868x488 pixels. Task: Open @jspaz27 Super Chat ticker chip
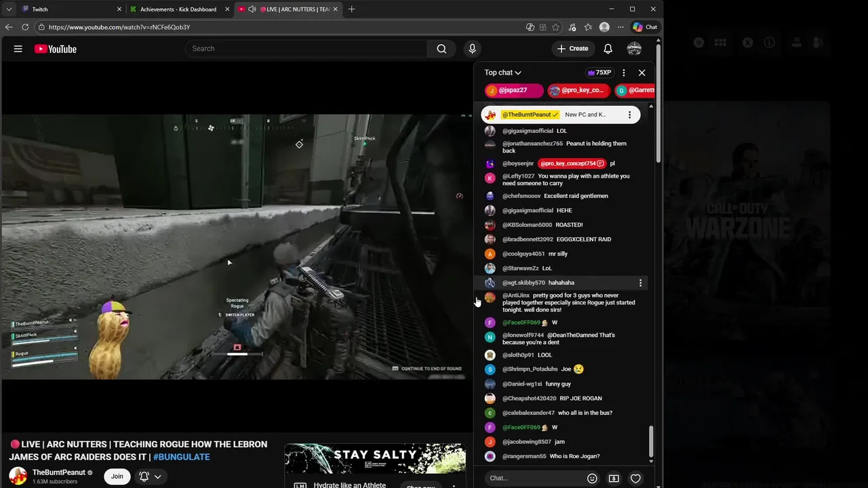click(514, 90)
